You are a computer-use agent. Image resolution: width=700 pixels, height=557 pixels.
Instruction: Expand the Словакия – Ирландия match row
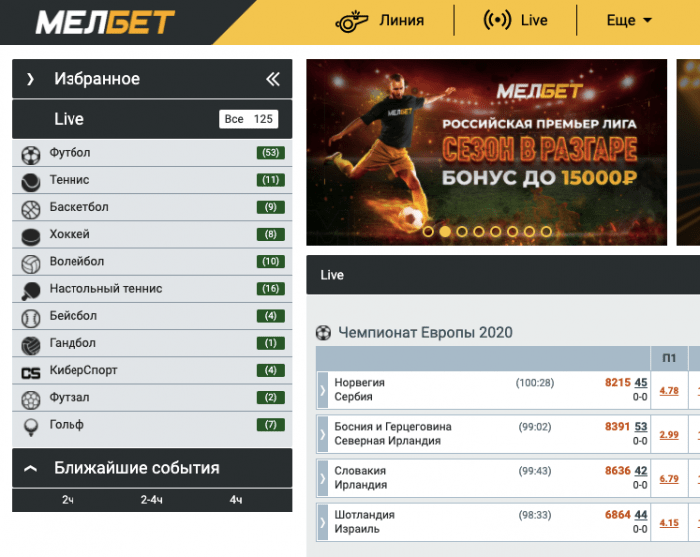point(322,478)
